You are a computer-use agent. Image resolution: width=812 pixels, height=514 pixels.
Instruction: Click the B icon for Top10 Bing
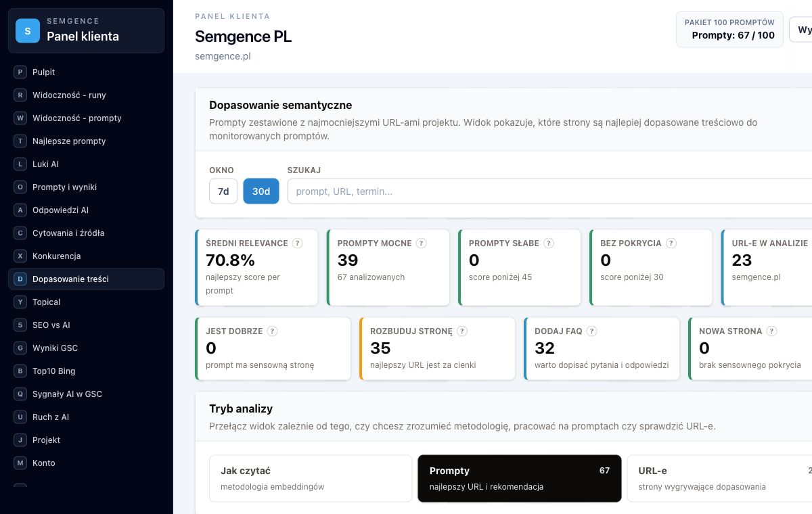tap(20, 371)
